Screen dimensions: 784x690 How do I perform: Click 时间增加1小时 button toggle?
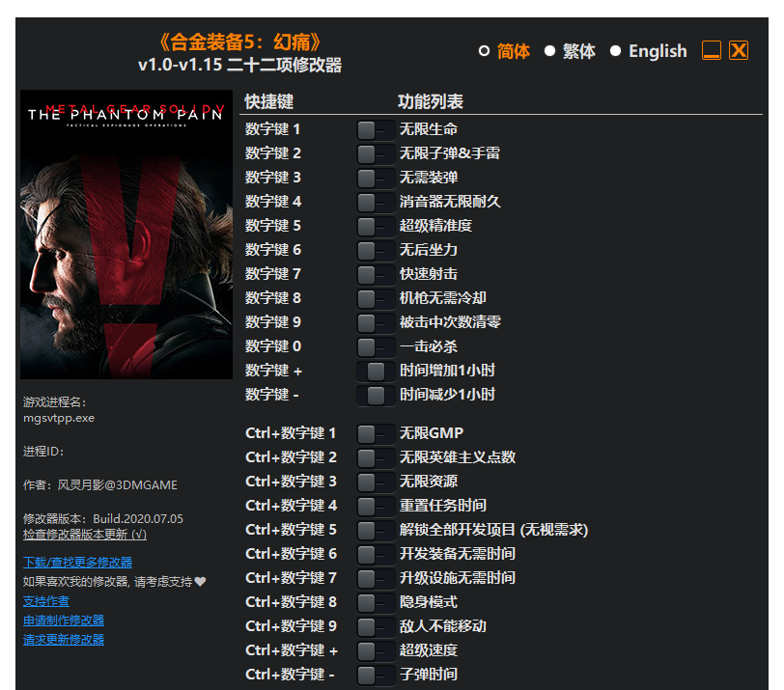tap(376, 372)
